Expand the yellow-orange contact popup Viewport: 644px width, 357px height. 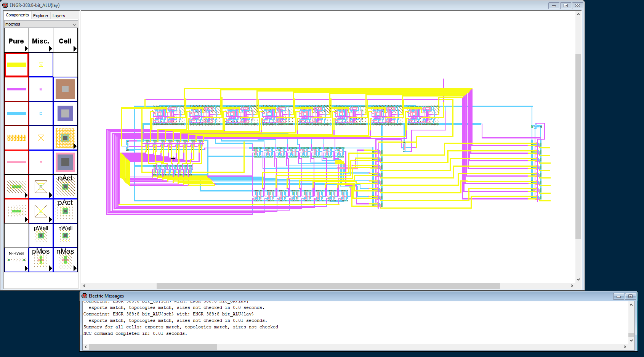pyautogui.click(x=75, y=146)
